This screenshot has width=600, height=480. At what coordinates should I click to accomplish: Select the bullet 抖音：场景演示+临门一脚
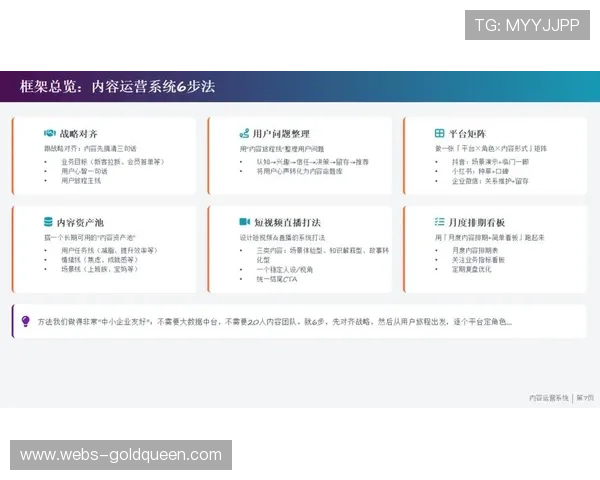[x=490, y=162]
